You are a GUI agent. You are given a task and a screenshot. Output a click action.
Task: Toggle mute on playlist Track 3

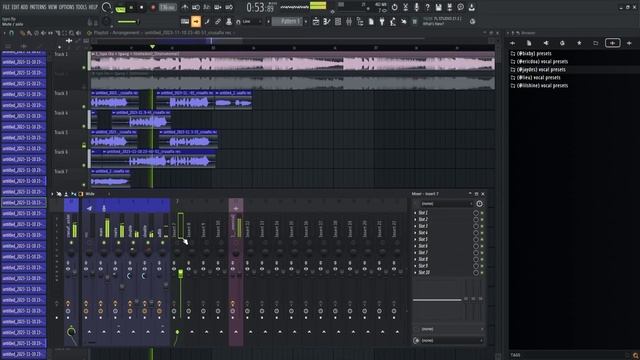click(x=84, y=107)
